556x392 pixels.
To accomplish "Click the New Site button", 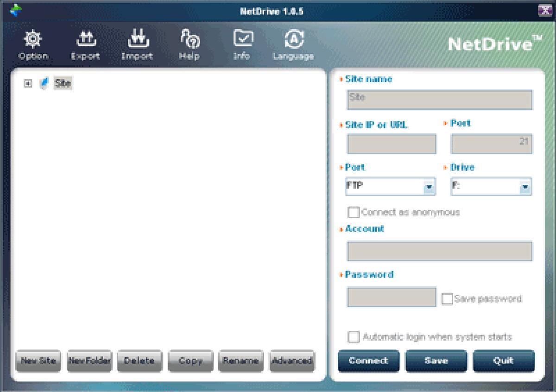I will (x=38, y=361).
